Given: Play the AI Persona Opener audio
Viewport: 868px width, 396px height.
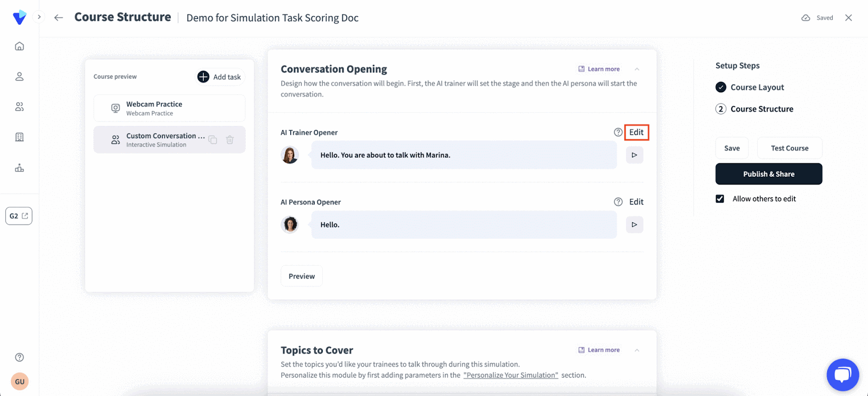Looking at the screenshot, I should point(634,225).
